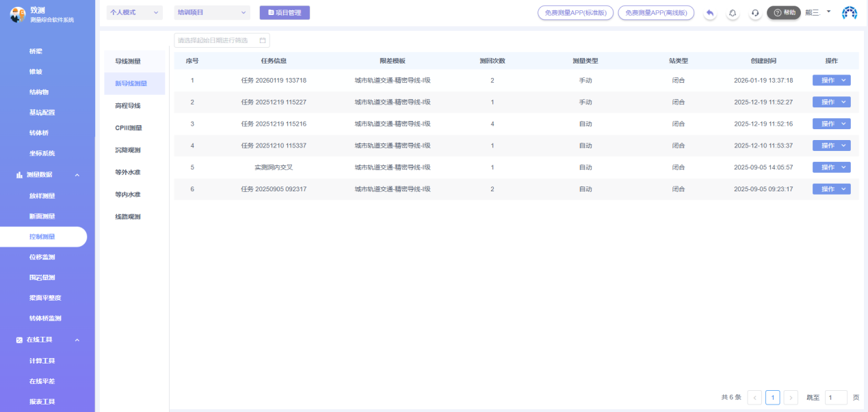Click the back arrow icon in top bar
Image resolution: width=868 pixels, height=412 pixels.
(710, 13)
